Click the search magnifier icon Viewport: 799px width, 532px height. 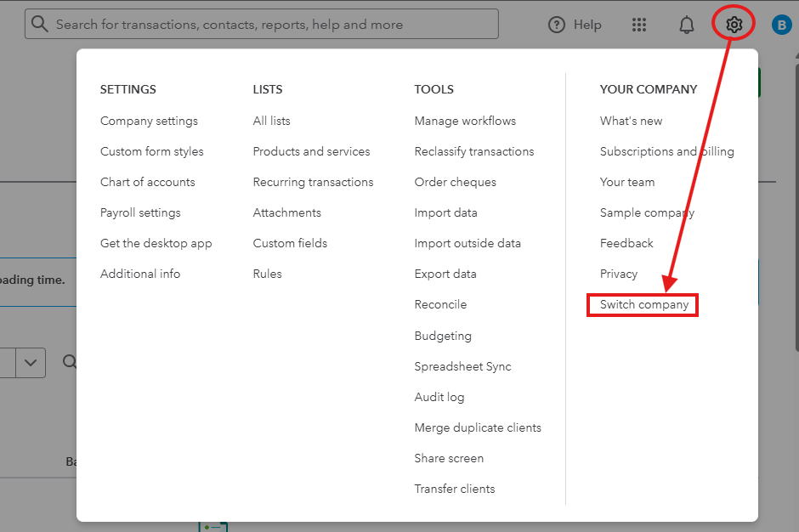click(x=39, y=24)
